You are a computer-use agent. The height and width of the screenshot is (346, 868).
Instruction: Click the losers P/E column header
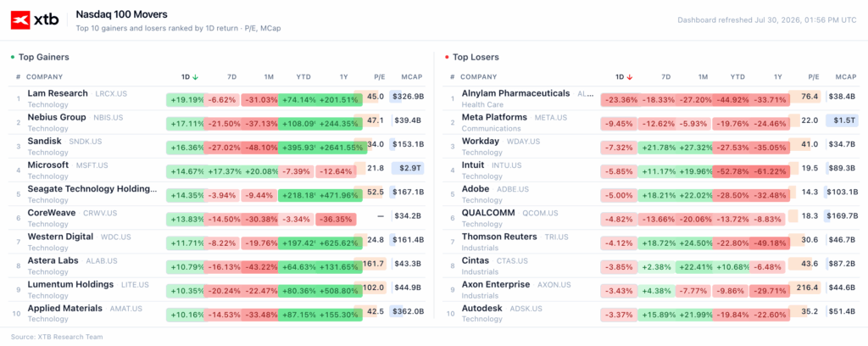click(x=813, y=77)
